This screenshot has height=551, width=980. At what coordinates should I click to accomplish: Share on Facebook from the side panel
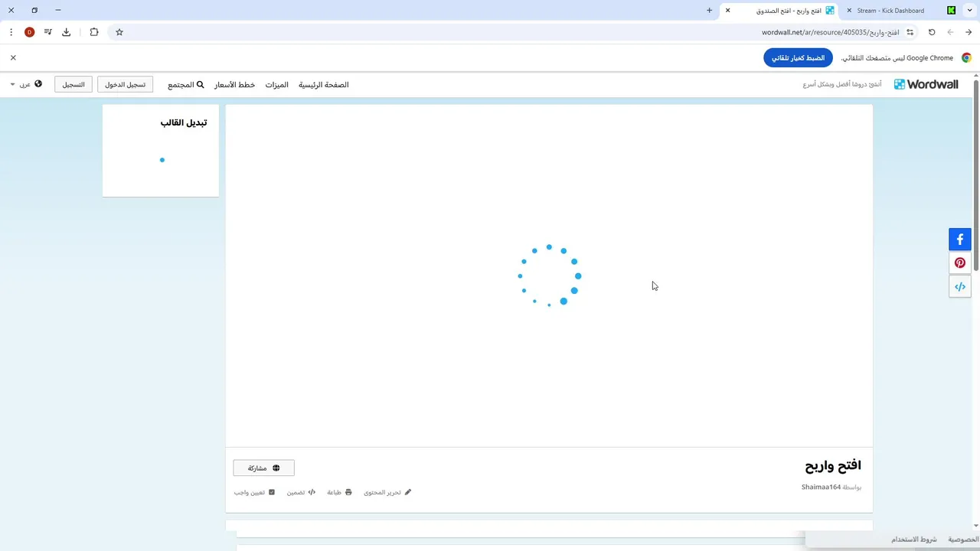click(960, 240)
